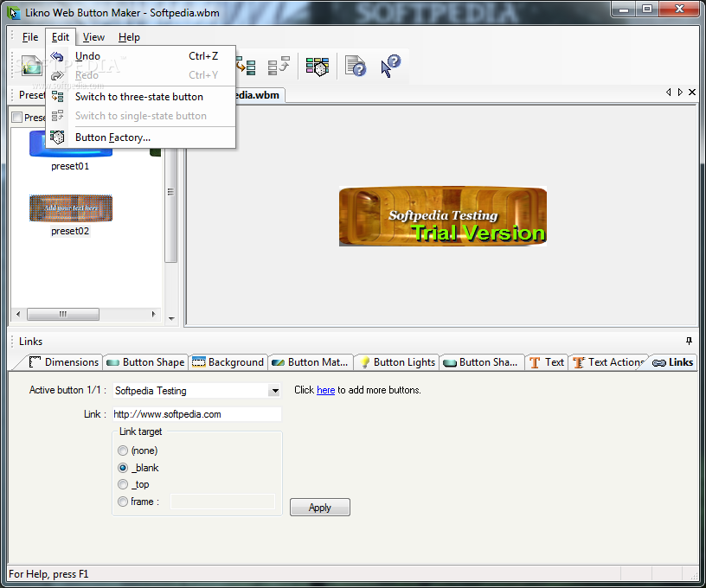Minimize the Likno Web Button Maker window
Screen dimensions: 706x588
[x=624, y=10]
